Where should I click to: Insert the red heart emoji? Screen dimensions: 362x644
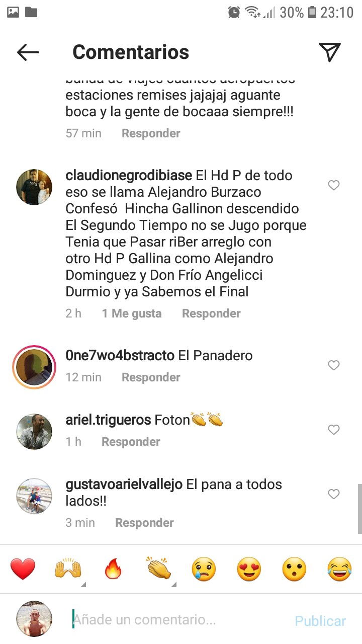[x=23, y=569]
